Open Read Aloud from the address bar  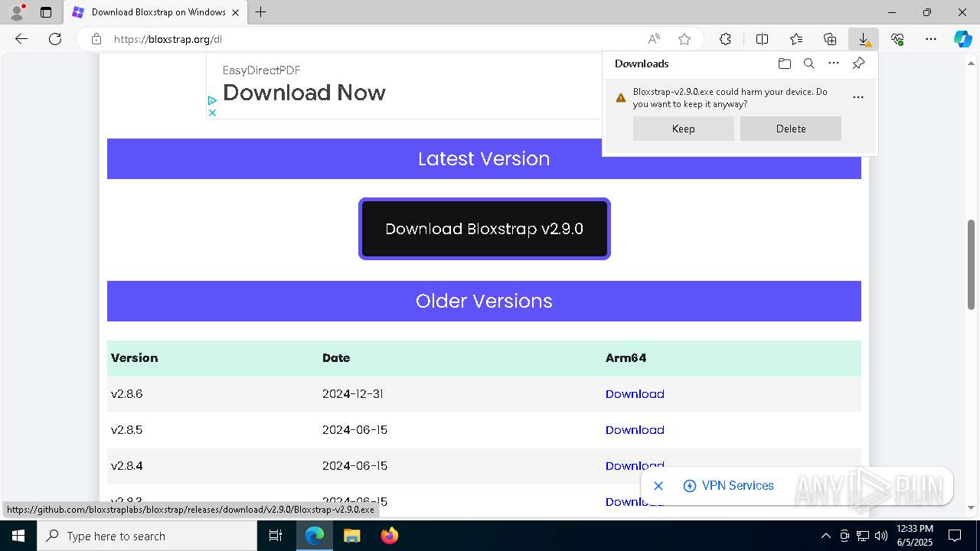[654, 39]
